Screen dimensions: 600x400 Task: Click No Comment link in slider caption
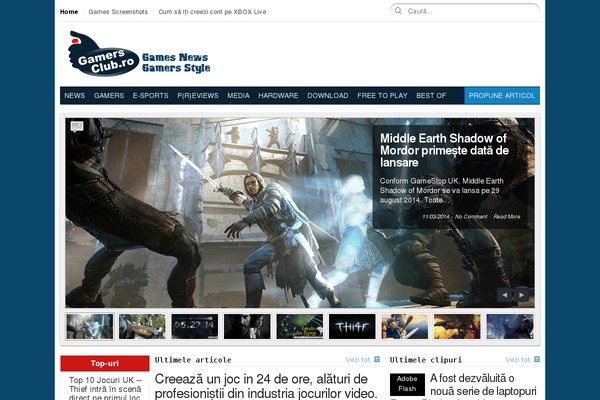coord(471,217)
